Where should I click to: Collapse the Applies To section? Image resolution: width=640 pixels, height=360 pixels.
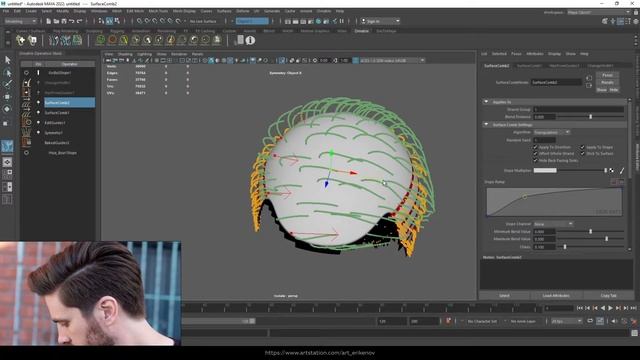coord(486,102)
